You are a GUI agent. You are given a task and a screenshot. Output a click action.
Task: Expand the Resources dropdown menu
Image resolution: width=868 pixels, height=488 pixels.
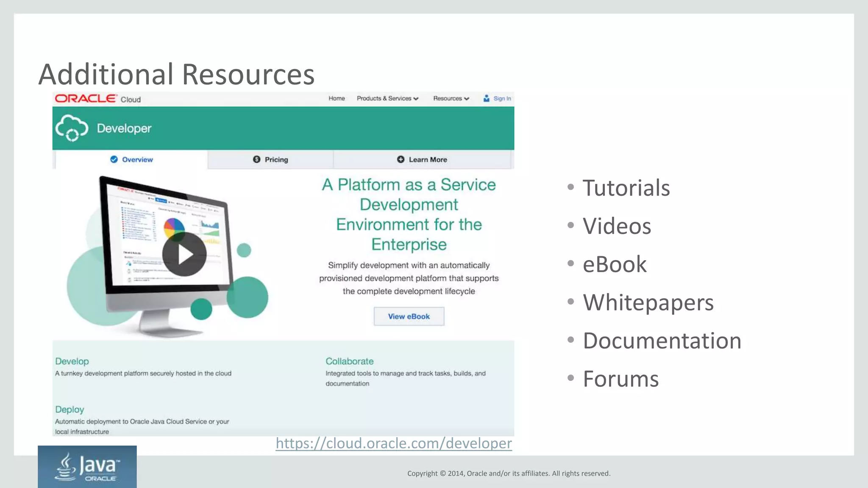coord(451,98)
